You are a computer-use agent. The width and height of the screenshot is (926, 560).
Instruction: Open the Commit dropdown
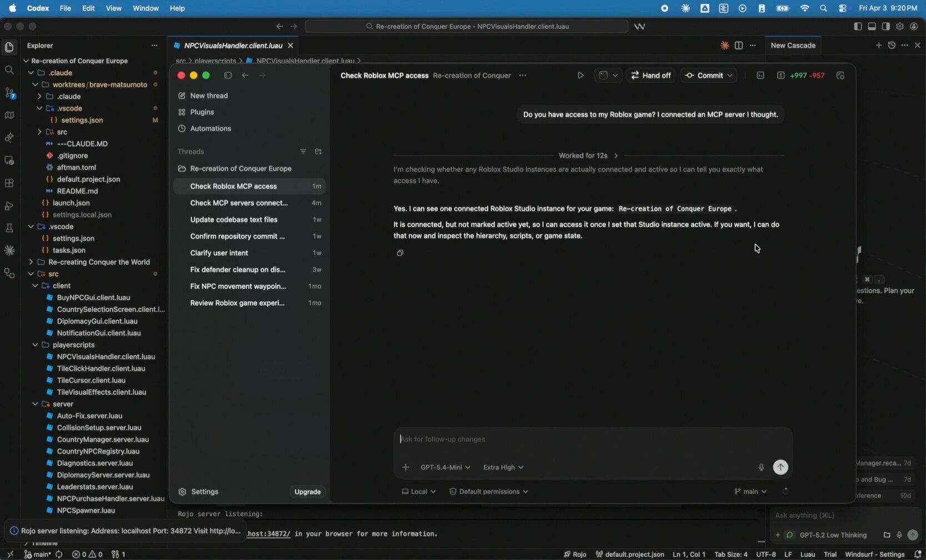(709, 75)
